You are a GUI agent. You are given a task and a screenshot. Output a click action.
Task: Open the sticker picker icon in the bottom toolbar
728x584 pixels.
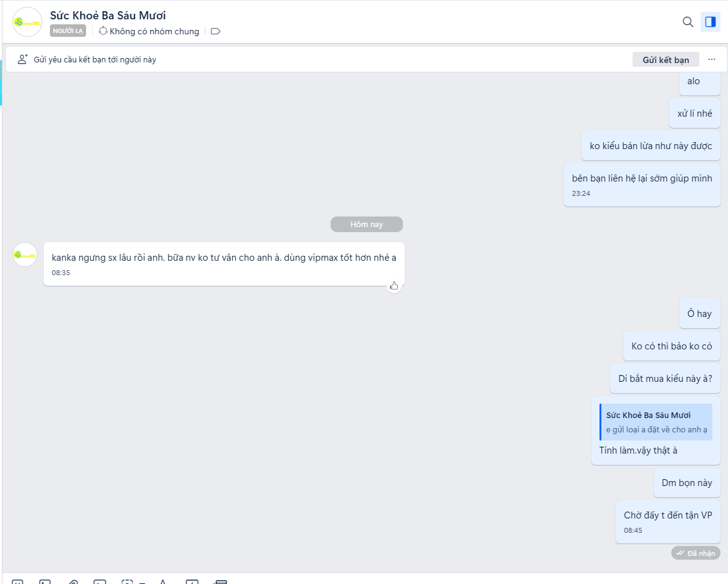tap(17, 582)
